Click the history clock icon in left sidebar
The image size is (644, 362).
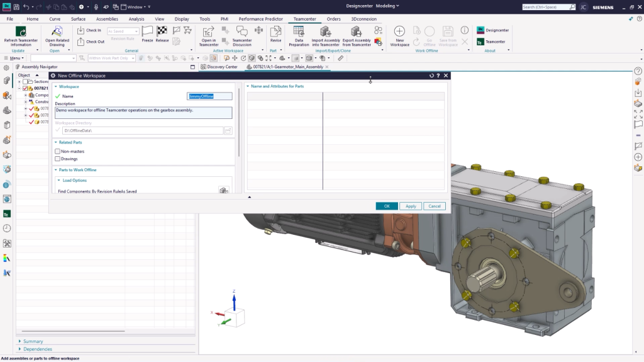tap(6, 229)
